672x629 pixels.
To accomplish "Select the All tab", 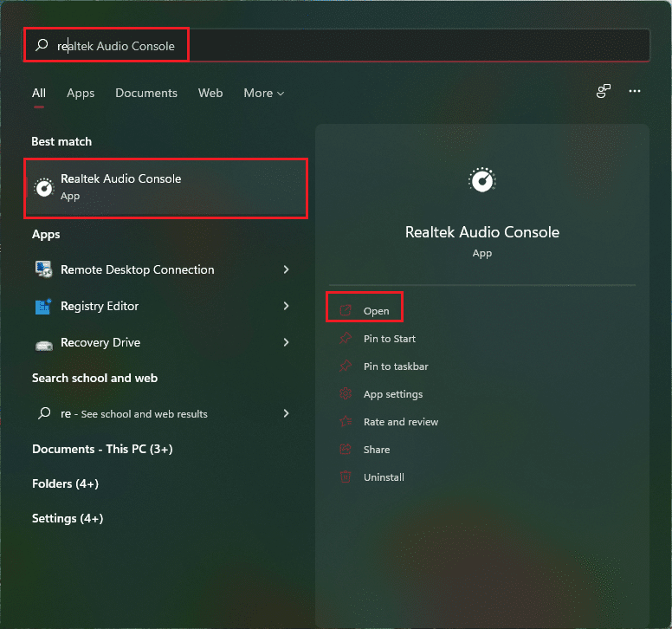I will click(x=39, y=93).
